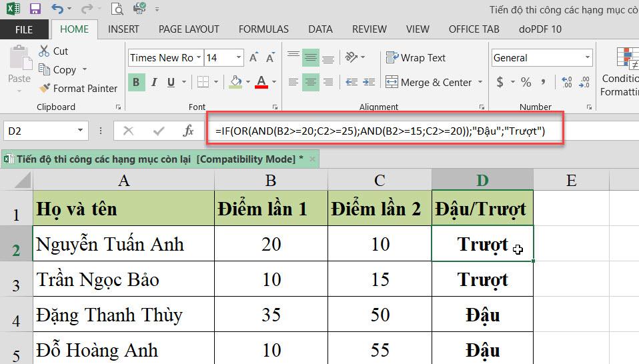This screenshot has height=364, width=639.
Task: Click the Paste clipboard icon
Action: (20, 59)
